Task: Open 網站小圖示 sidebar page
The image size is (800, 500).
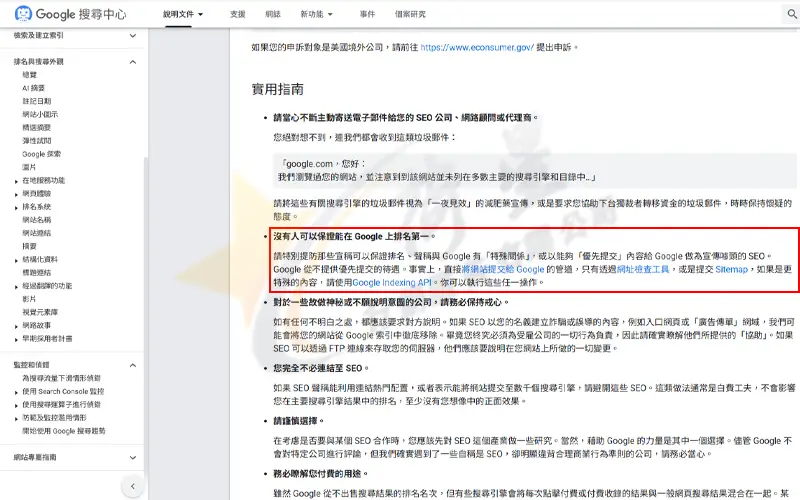Action: pos(40,114)
